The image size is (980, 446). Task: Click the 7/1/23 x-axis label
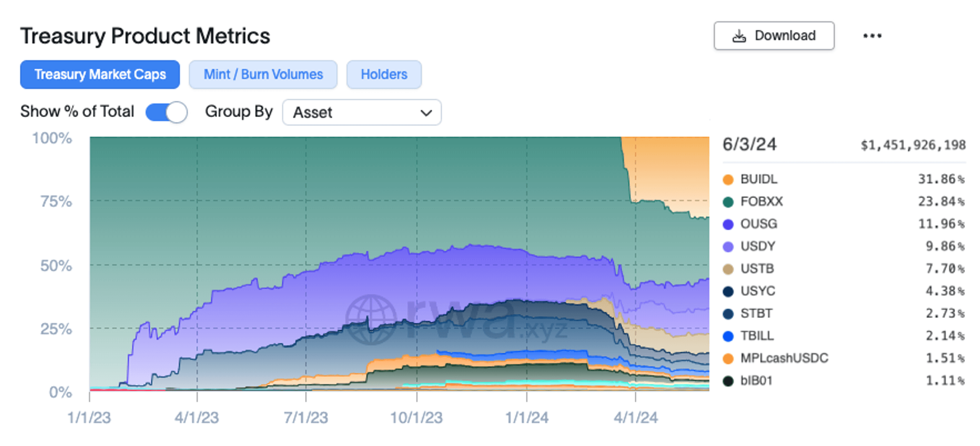tap(305, 417)
